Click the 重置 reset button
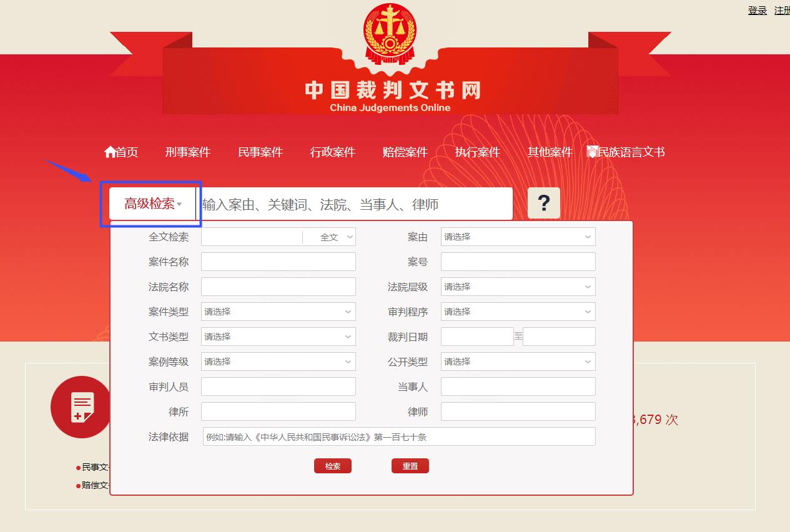This screenshot has height=532, width=790. click(x=410, y=465)
